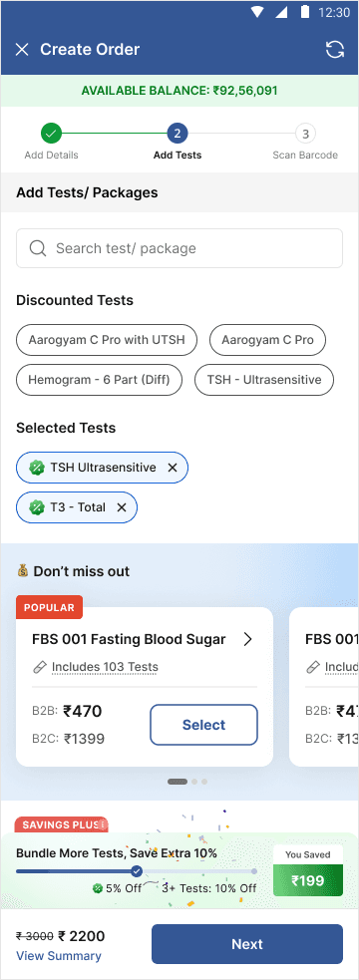Close the Create Order screen
359x980 pixels.
pyautogui.click(x=22, y=50)
